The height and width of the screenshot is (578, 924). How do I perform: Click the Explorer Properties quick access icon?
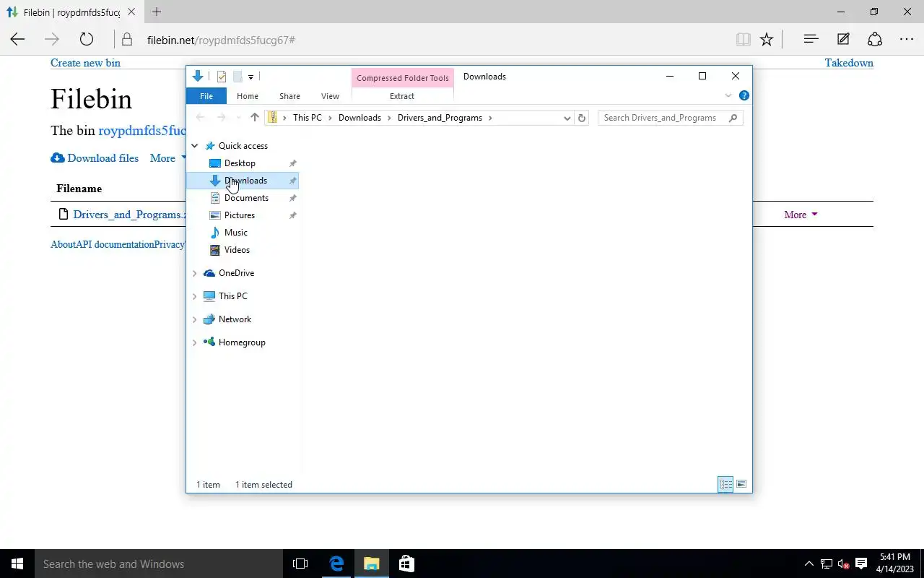(222, 77)
